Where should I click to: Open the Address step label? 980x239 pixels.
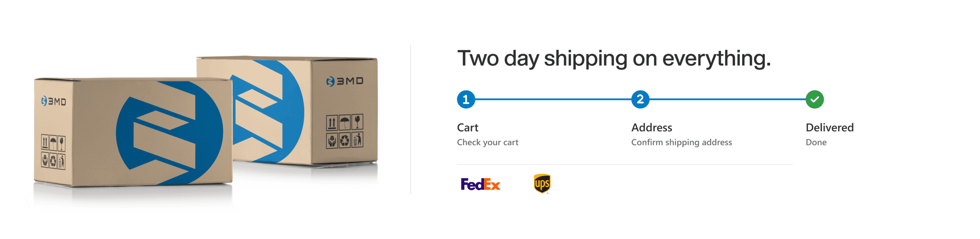tap(651, 127)
